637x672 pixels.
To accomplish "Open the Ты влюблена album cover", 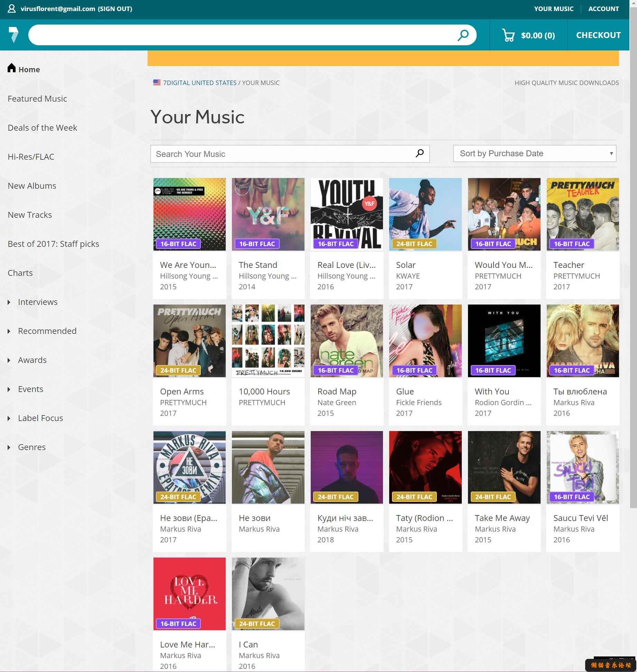I will click(x=583, y=341).
